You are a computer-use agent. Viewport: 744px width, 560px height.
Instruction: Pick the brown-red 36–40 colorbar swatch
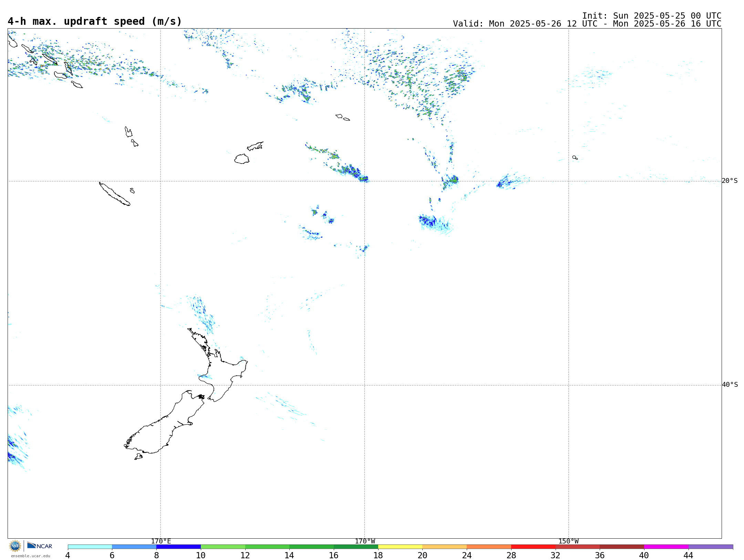[622, 547]
